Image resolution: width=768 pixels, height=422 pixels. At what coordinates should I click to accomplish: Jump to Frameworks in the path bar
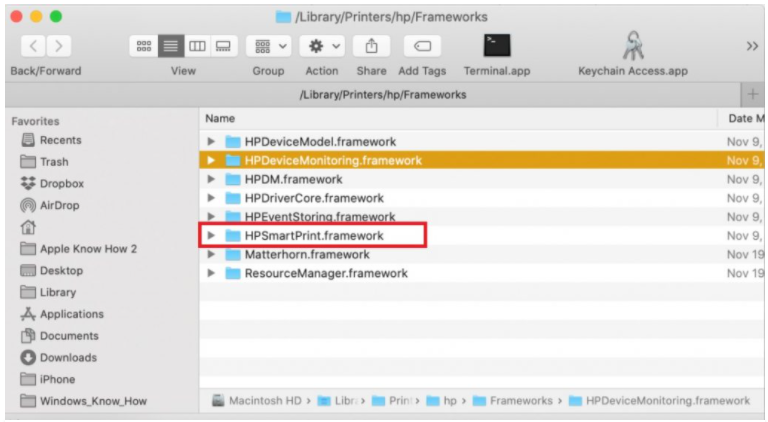(x=521, y=401)
